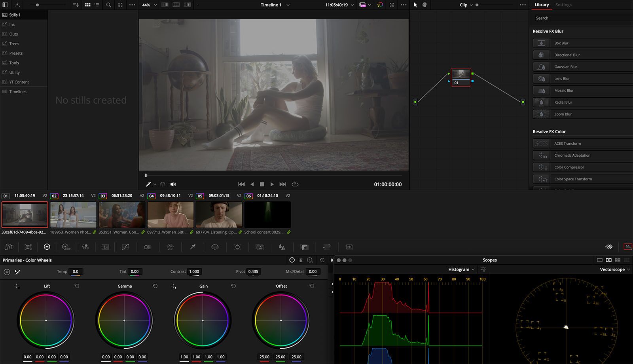Select the 697704_Listening clip thumbnail
This screenshot has width=633, height=364.
(x=219, y=214)
